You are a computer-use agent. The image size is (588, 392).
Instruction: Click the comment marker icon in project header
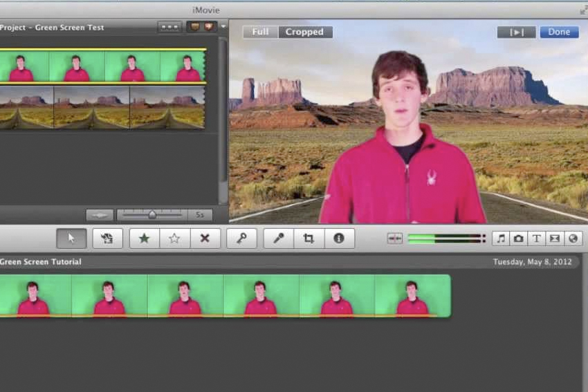[x=194, y=27]
